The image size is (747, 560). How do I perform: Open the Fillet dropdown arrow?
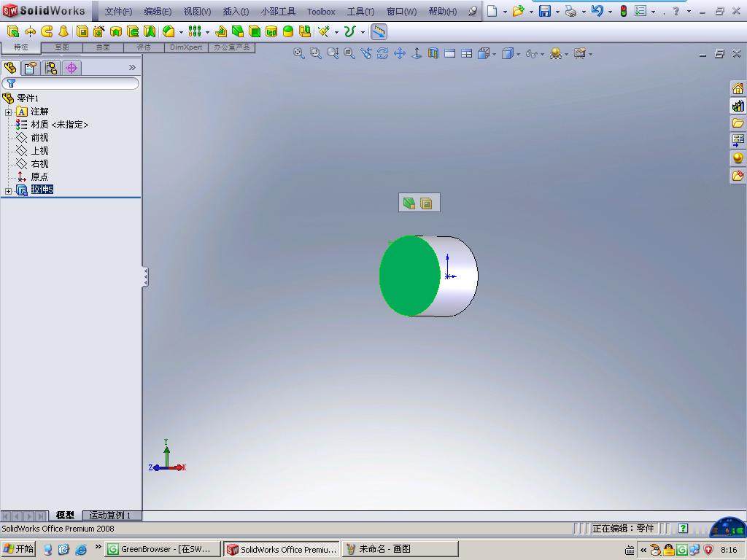pos(181,32)
